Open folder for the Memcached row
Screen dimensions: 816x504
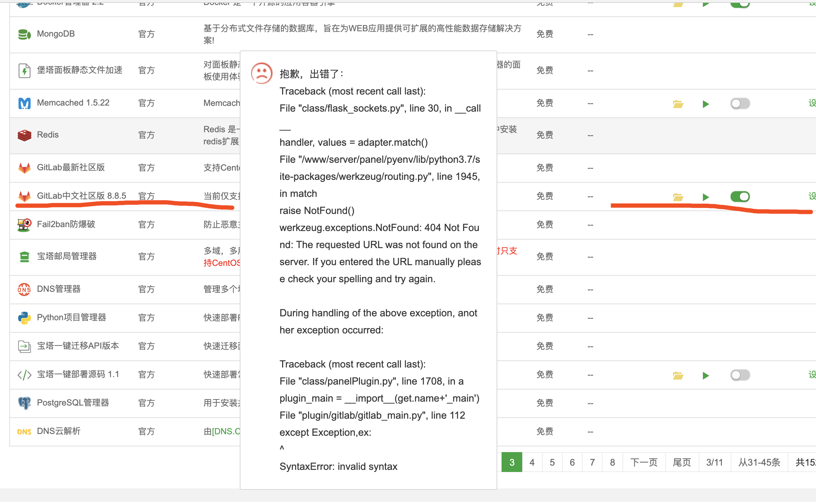point(678,104)
